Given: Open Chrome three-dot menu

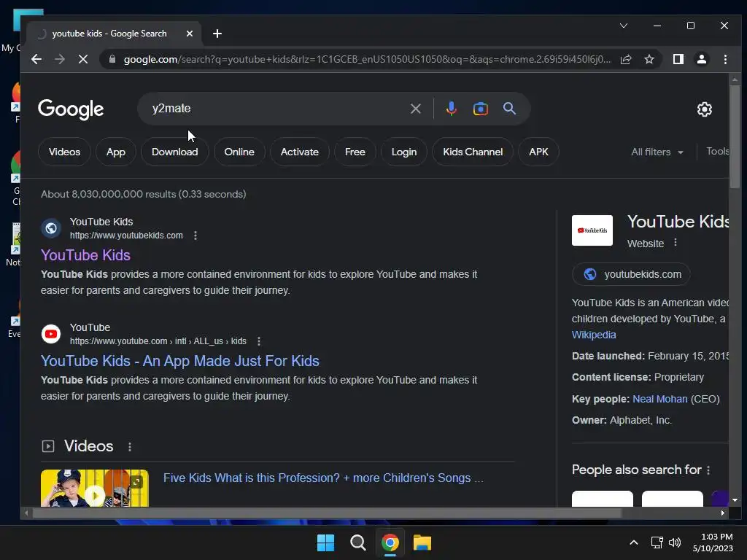Looking at the screenshot, I should [x=726, y=60].
